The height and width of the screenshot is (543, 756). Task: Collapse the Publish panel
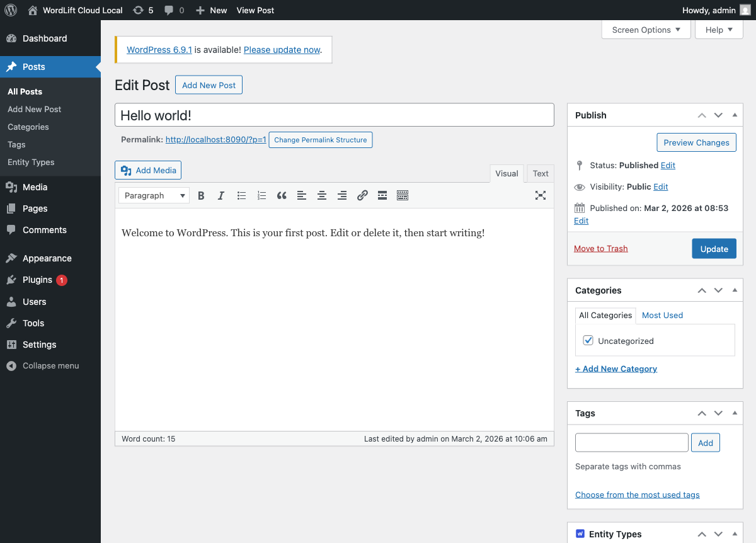pyautogui.click(x=734, y=115)
